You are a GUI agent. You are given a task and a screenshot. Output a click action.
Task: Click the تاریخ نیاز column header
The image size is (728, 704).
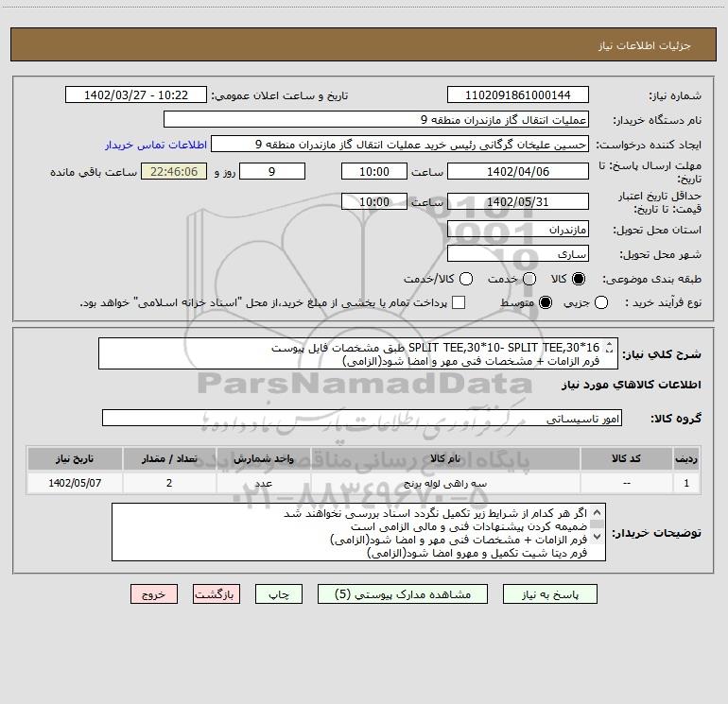(x=75, y=458)
